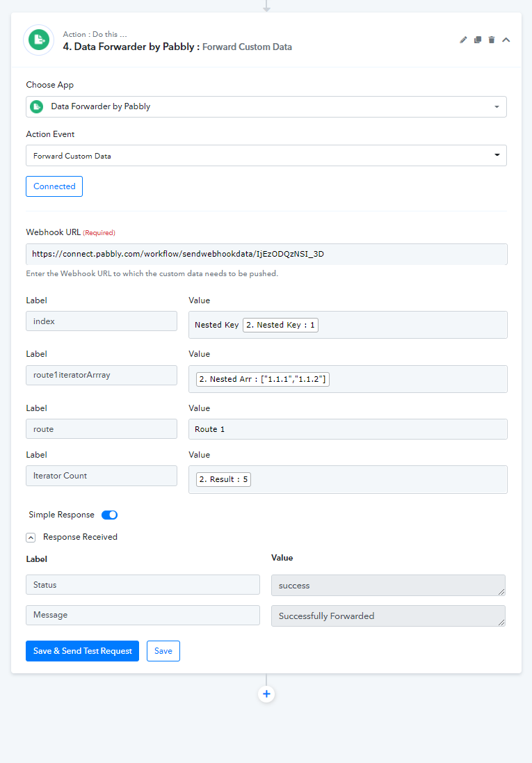Click the Save button
The height and width of the screenshot is (763, 532).
click(x=163, y=651)
